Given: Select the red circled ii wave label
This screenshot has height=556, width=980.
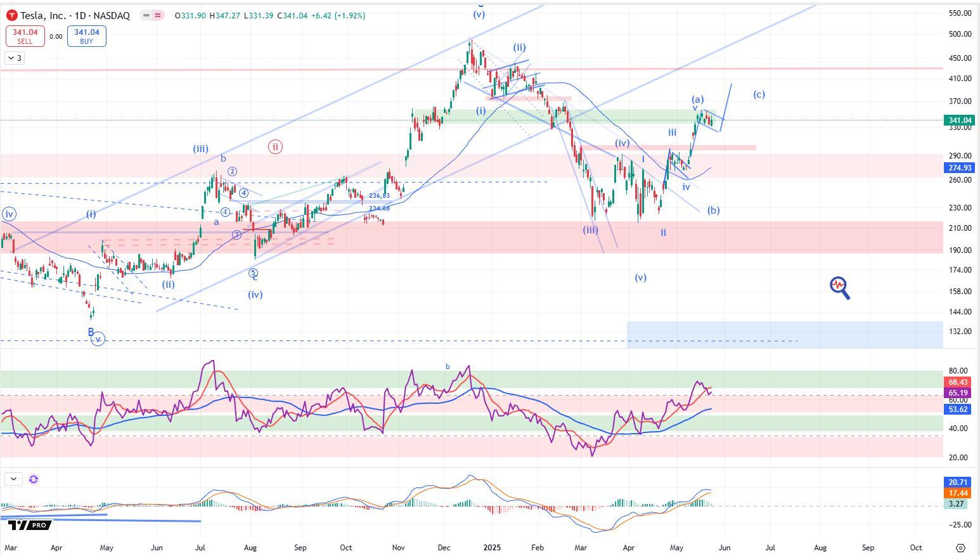Looking at the screenshot, I should (x=274, y=146).
